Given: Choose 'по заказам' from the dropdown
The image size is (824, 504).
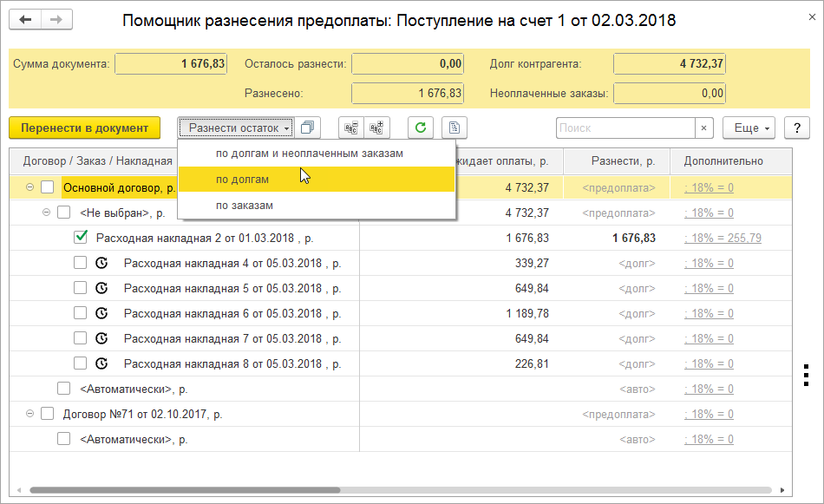Looking at the screenshot, I should pyautogui.click(x=245, y=206).
